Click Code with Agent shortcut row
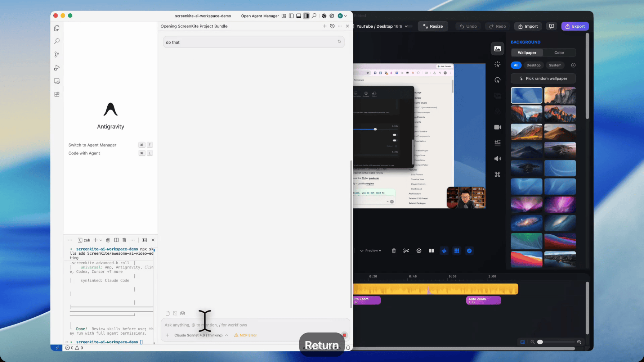 (110, 153)
